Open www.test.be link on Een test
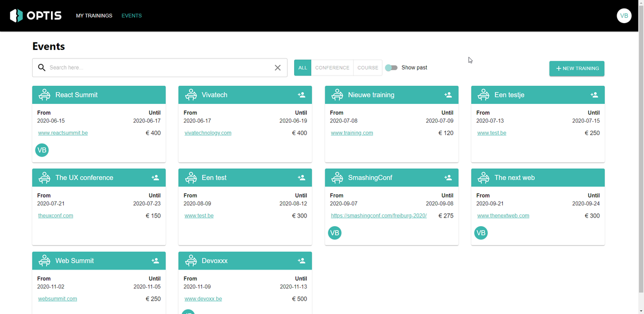This screenshot has width=644, height=314. pyautogui.click(x=199, y=216)
